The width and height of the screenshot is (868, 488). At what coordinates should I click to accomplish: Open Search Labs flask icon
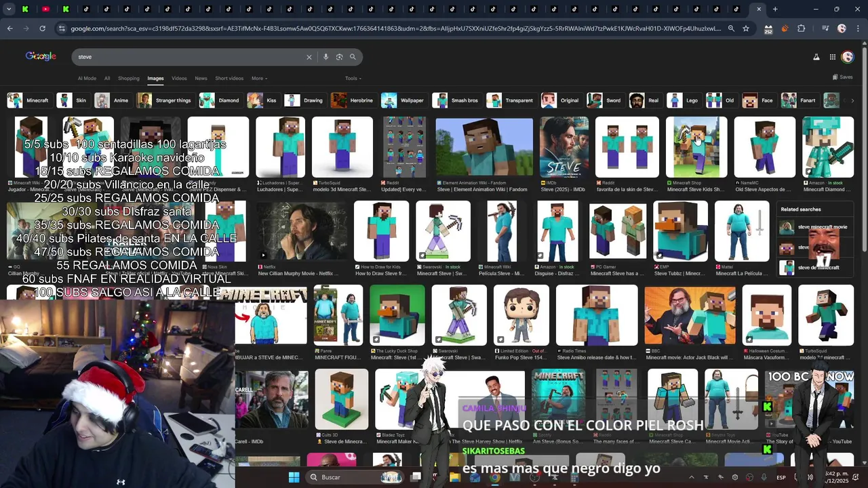(x=816, y=57)
